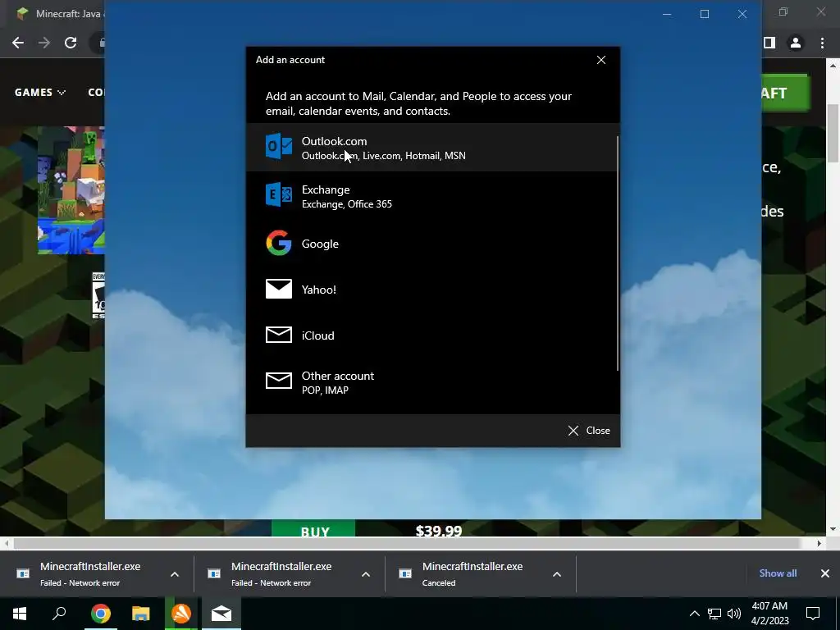The width and height of the screenshot is (840, 630).
Task: Expand options for first failed MinecraftInstaller.exe download
Action: 175,574
